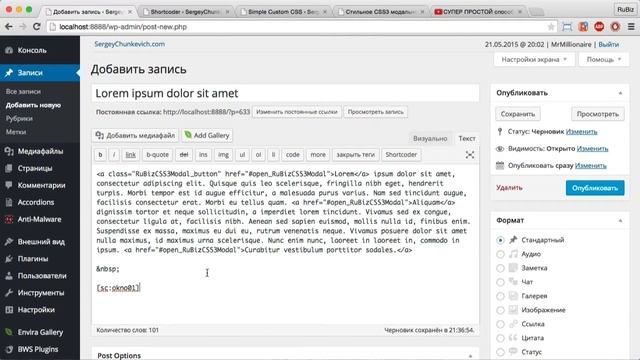Switch to Simple Custom CSS browser tab
The width and height of the screenshot is (640, 360).
[x=283, y=12]
